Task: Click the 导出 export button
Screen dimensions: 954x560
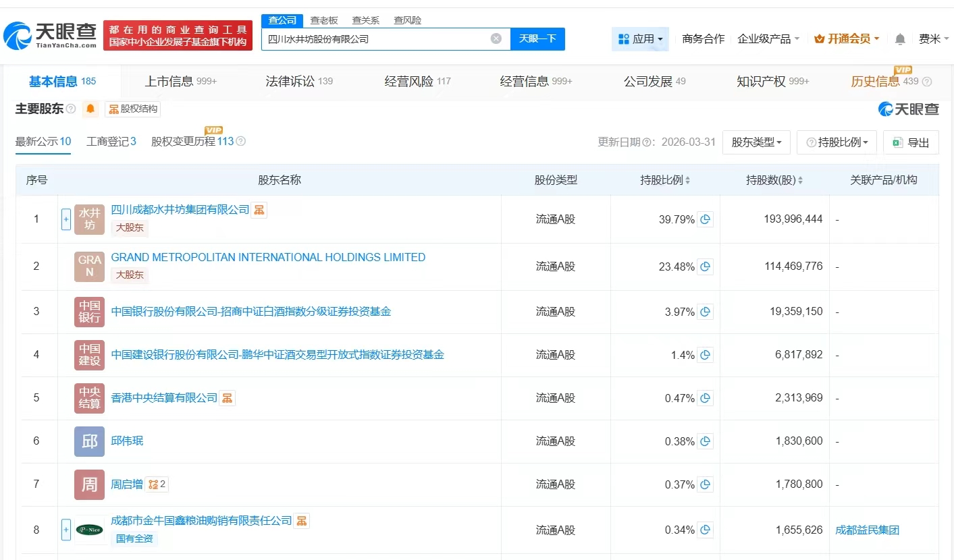Action: 911,142
